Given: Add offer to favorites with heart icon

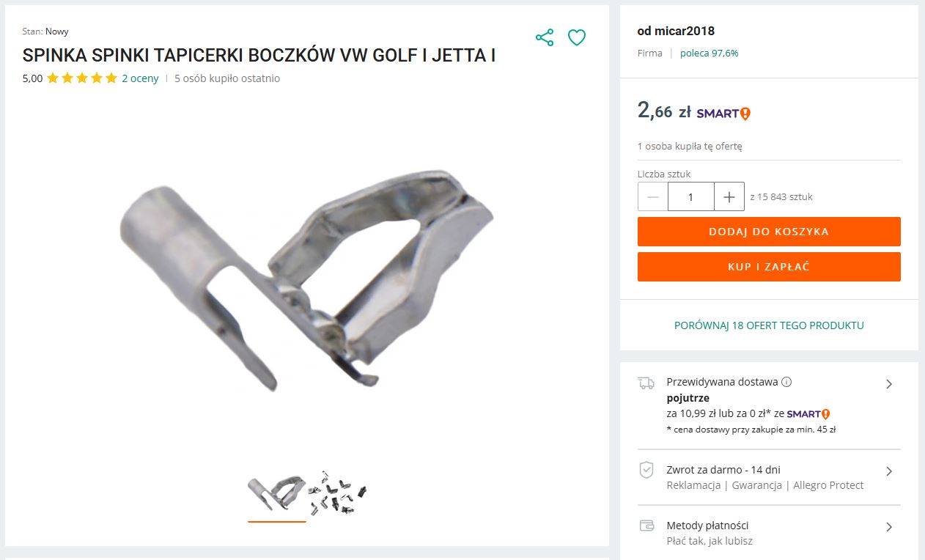Looking at the screenshot, I should 577,37.
